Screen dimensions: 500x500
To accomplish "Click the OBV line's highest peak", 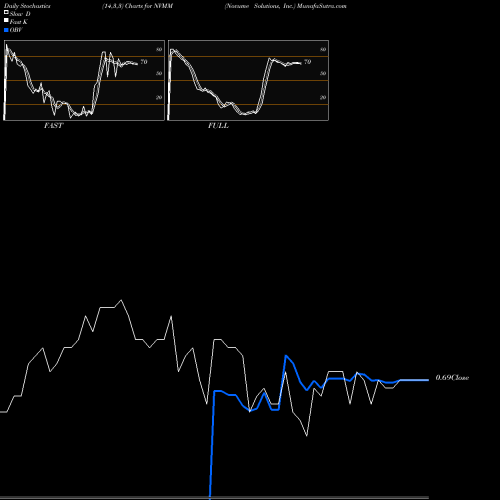I will pyautogui.click(x=286, y=356).
